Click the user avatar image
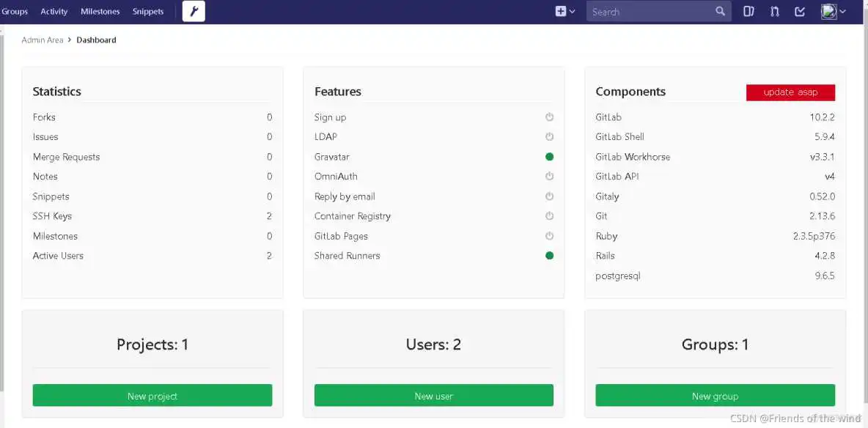The image size is (868, 428). [828, 12]
